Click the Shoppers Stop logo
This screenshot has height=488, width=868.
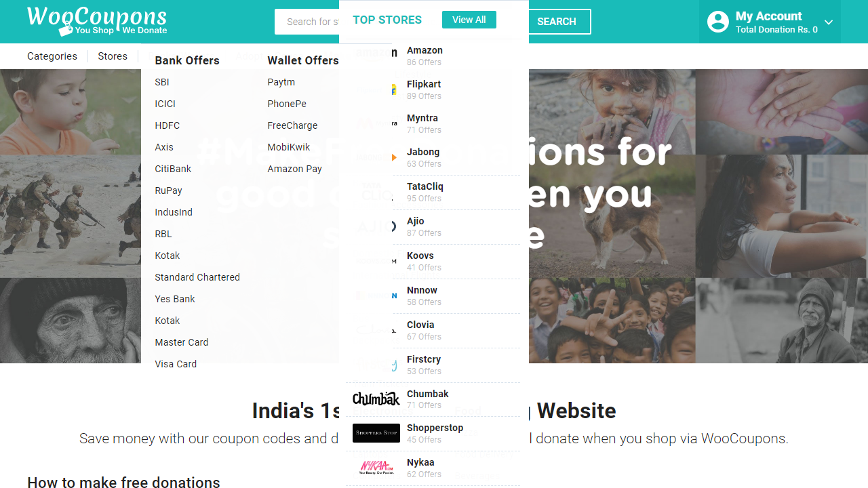(376, 433)
